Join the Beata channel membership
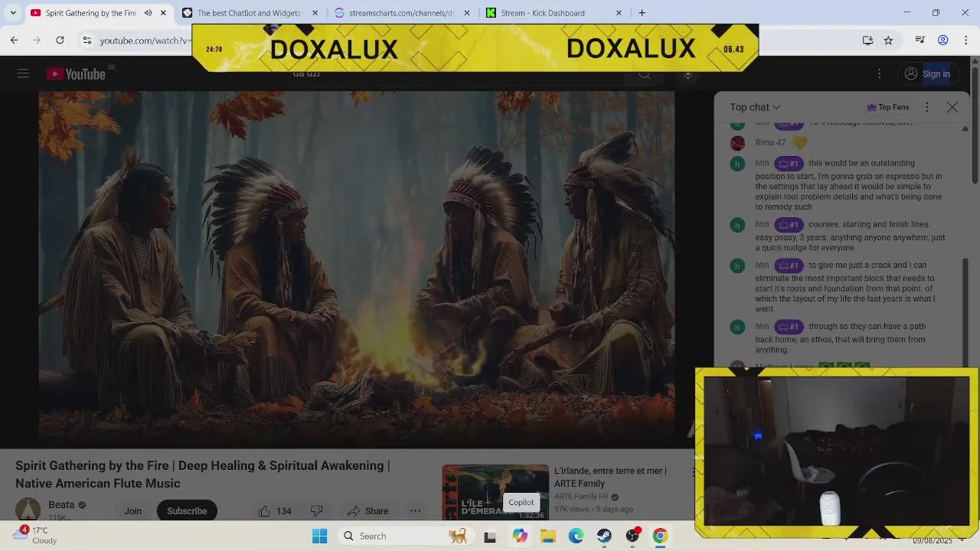 click(133, 510)
